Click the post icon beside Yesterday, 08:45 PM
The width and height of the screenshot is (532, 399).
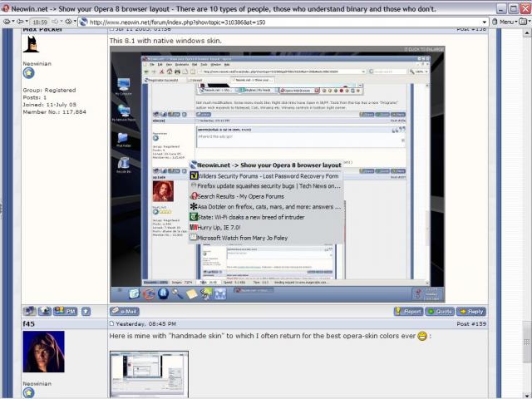(111, 323)
